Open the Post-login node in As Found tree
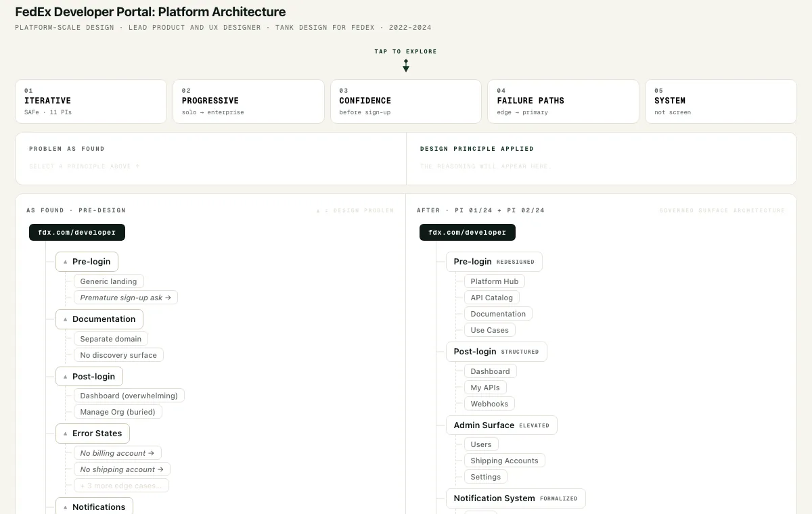Viewport: 812px width, 514px height. tap(89, 377)
